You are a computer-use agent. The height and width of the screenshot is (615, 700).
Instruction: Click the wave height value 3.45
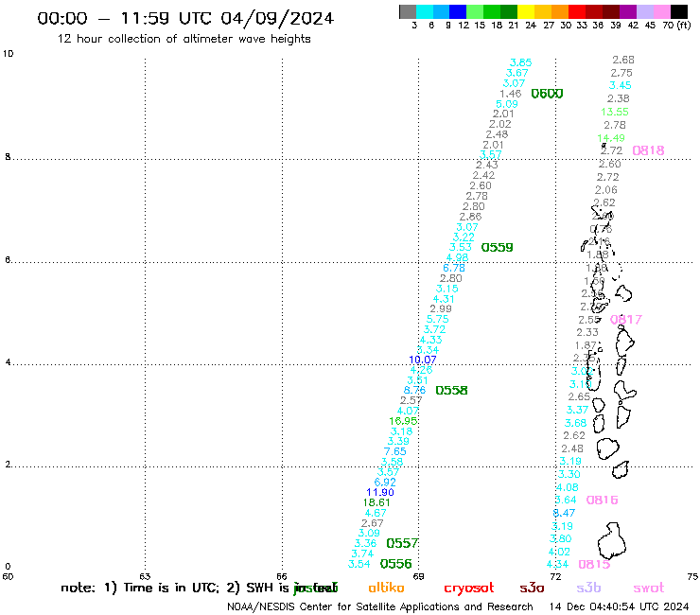point(621,85)
